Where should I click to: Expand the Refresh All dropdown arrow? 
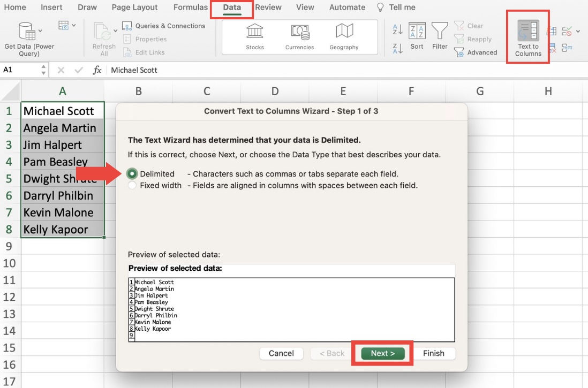[x=116, y=31]
